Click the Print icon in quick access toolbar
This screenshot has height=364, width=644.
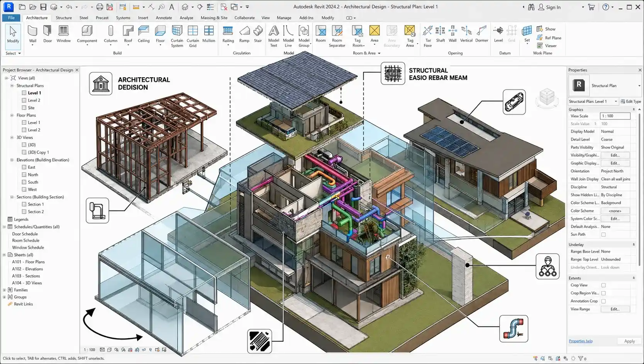(x=100, y=7)
